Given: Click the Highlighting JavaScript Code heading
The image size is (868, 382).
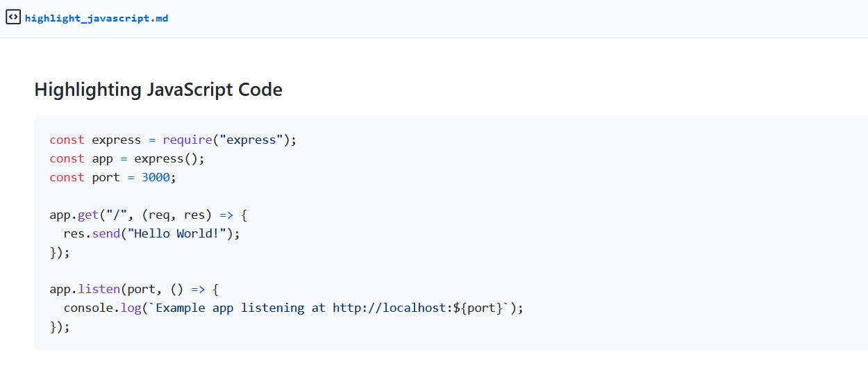Looking at the screenshot, I should 158,90.
